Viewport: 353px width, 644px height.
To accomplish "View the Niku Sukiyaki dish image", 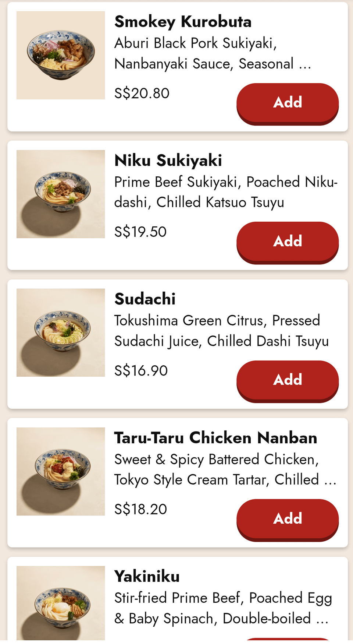I will click(x=61, y=194).
